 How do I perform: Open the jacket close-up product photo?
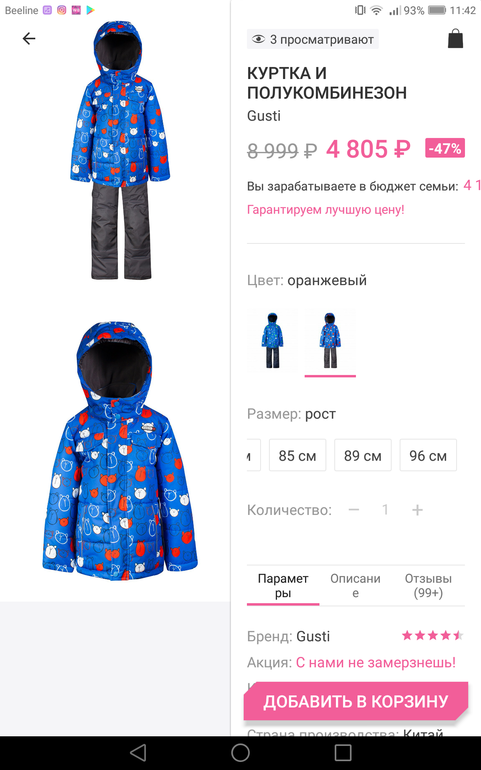click(x=119, y=451)
